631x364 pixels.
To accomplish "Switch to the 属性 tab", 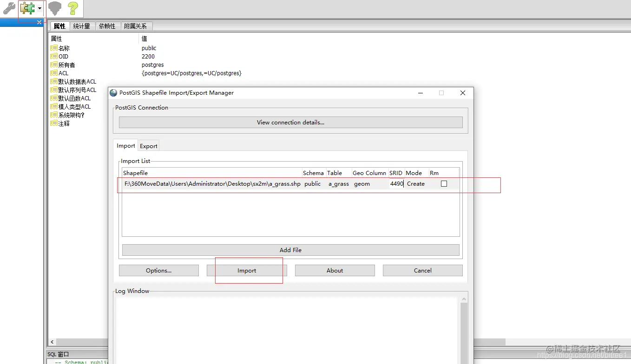I will (59, 26).
